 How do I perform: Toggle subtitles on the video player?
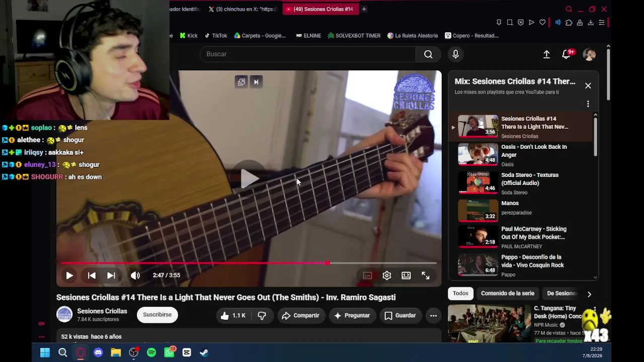[367, 276]
